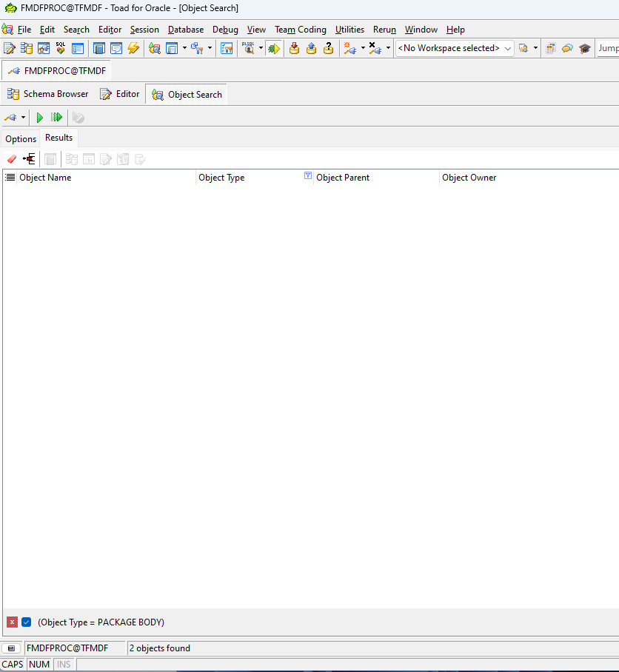
Task: Select the Object Search window tab
Action: [187, 94]
